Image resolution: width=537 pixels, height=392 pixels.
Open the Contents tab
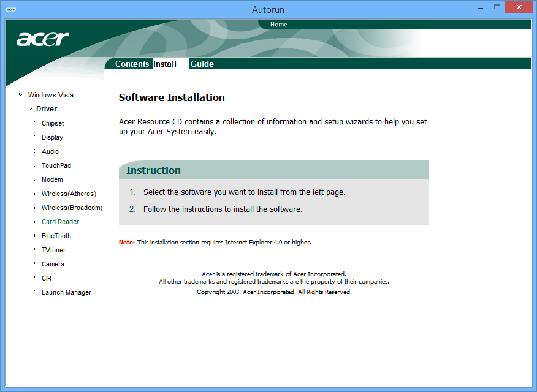tap(132, 64)
